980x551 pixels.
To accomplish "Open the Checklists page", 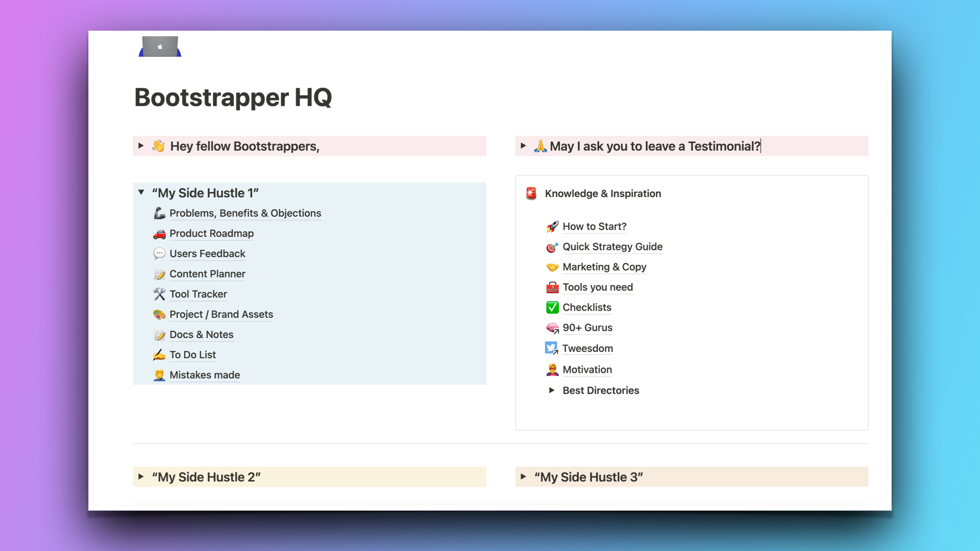I will 587,308.
